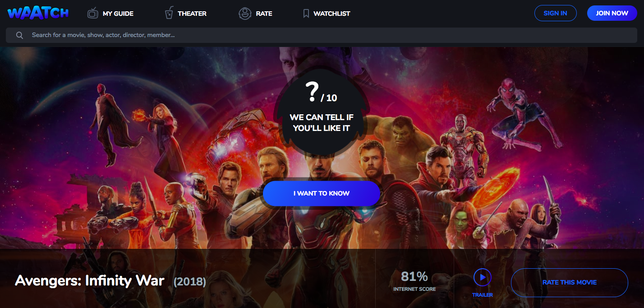Click the SIGN IN button
This screenshot has width=644, height=308.
[555, 13]
